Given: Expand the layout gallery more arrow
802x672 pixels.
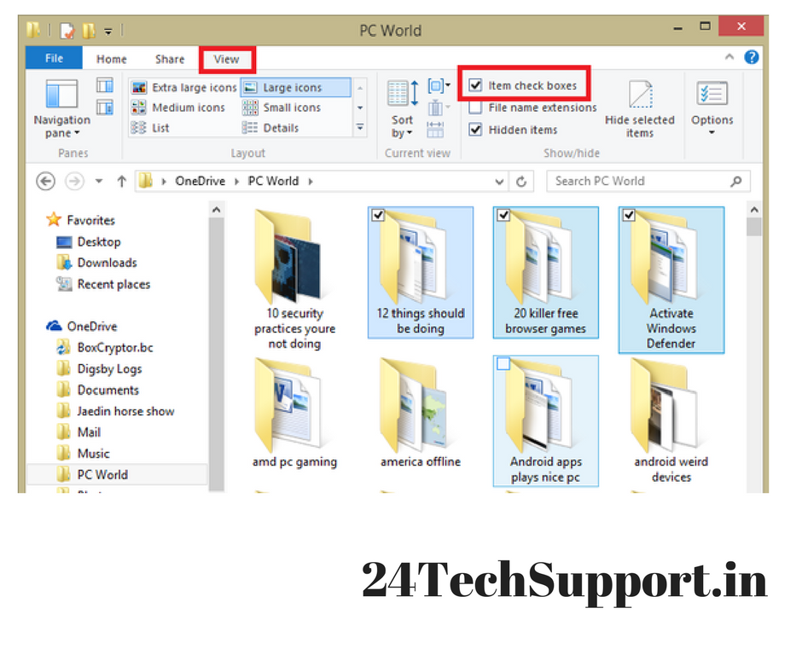Looking at the screenshot, I should [x=360, y=128].
